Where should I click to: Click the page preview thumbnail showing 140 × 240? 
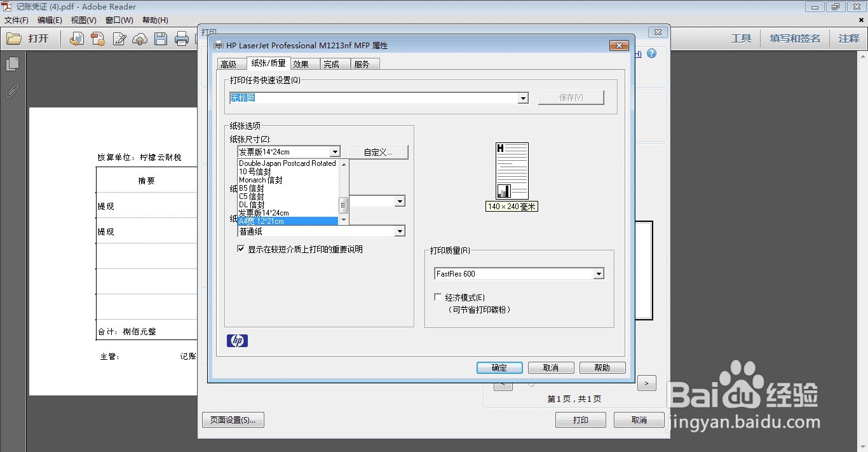point(512,171)
